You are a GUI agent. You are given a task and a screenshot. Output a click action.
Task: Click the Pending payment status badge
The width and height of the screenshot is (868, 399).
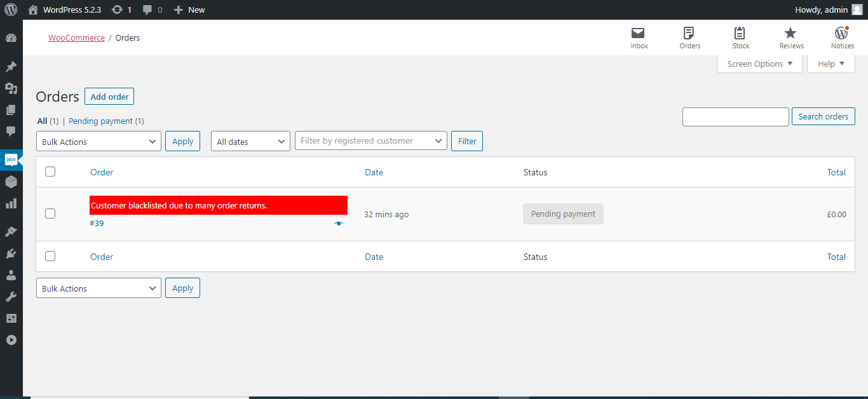tap(563, 214)
